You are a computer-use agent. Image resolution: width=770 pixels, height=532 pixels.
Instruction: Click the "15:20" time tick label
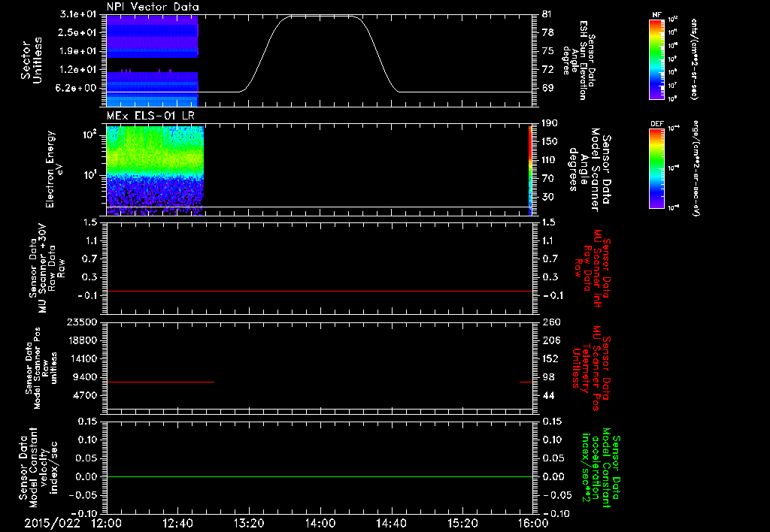pyautogui.click(x=462, y=523)
